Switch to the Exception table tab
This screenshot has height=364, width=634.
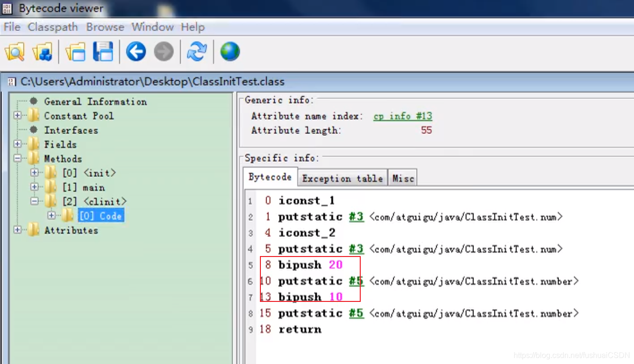pos(342,178)
